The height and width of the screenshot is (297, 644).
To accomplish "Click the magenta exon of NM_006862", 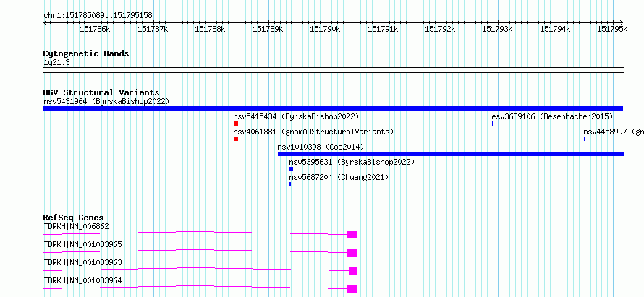I will click(x=352, y=235).
